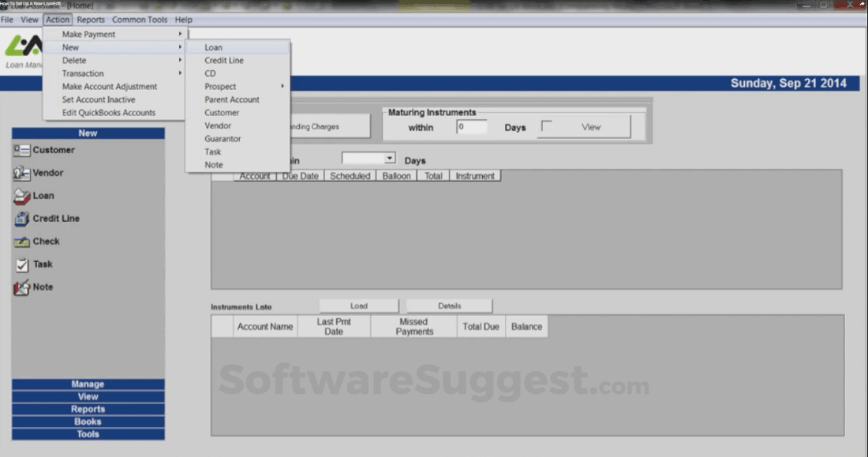Open the View menu in the menu bar
This screenshot has width=868, height=457.
pyautogui.click(x=29, y=20)
